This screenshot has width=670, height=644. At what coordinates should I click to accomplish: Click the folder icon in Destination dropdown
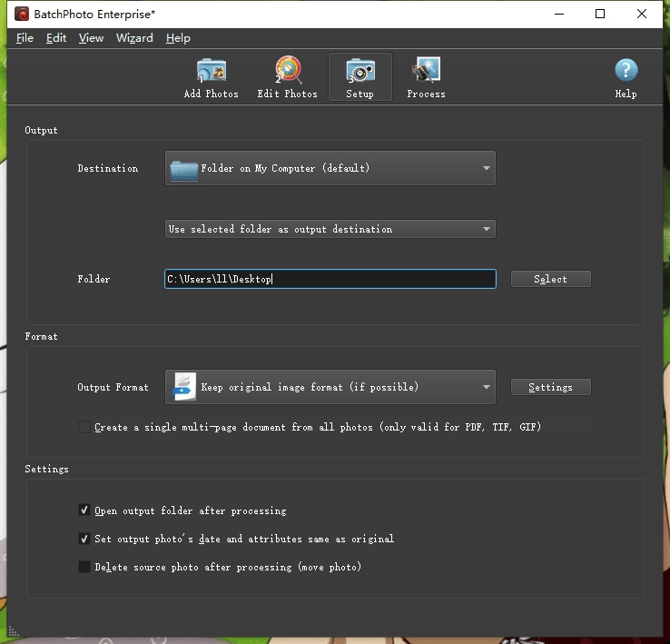coord(183,171)
